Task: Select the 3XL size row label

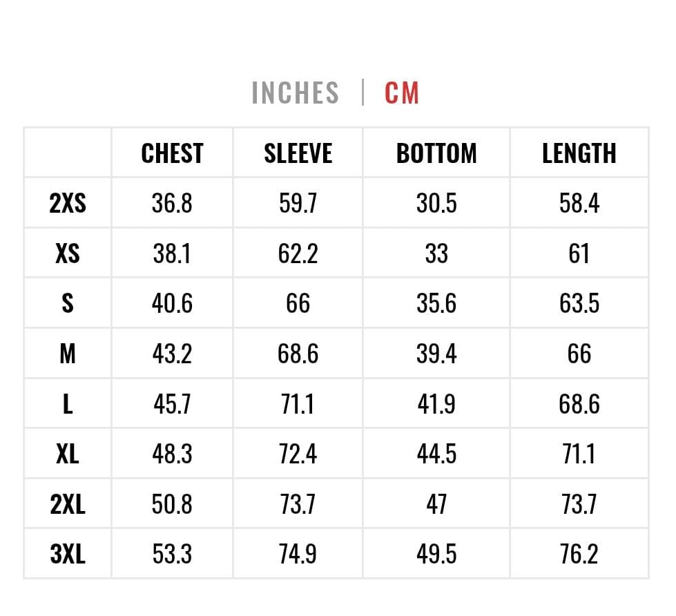Action: tap(68, 554)
